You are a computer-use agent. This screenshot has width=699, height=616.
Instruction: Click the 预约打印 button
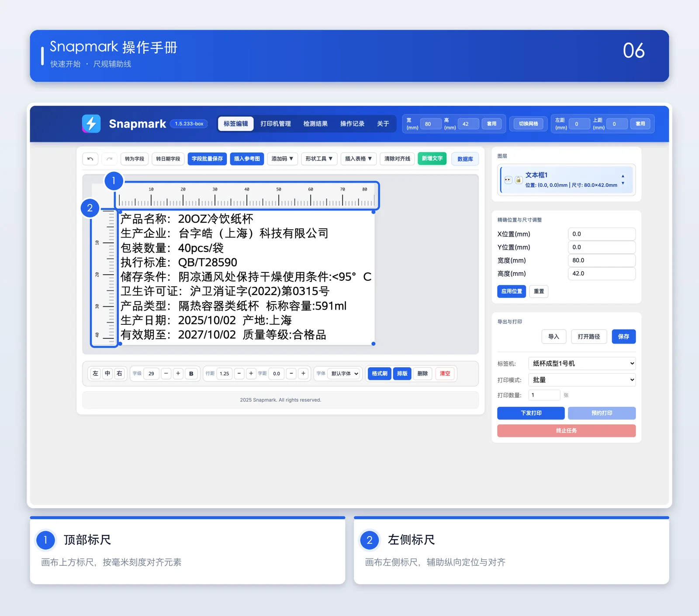tap(602, 413)
